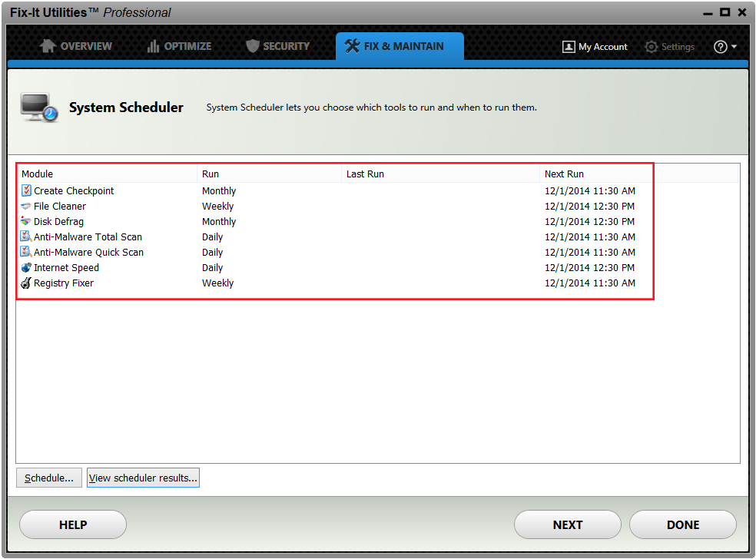The height and width of the screenshot is (559, 756).
Task: Sort the list by the Next Run column
Action: (563, 174)
